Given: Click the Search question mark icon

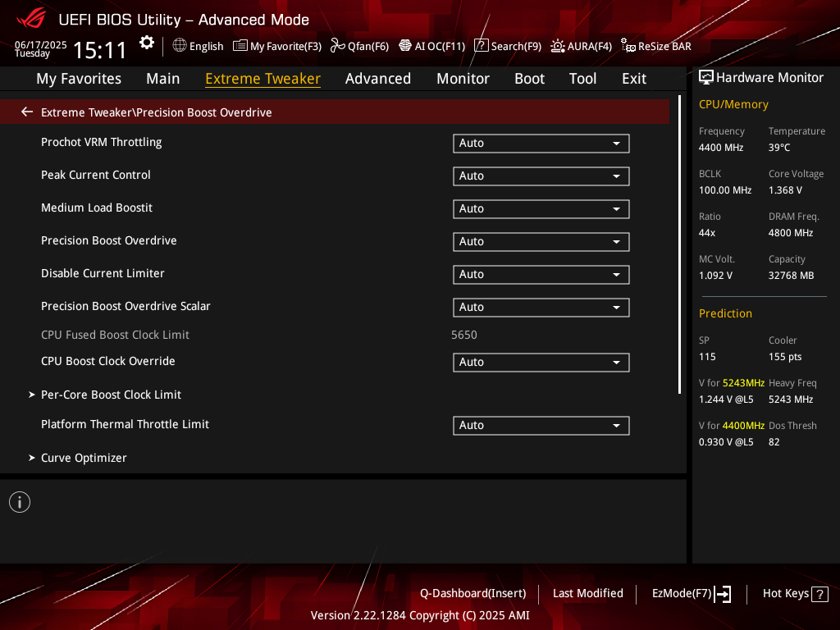Looking at the screenshot, I should tap(481, 46).
